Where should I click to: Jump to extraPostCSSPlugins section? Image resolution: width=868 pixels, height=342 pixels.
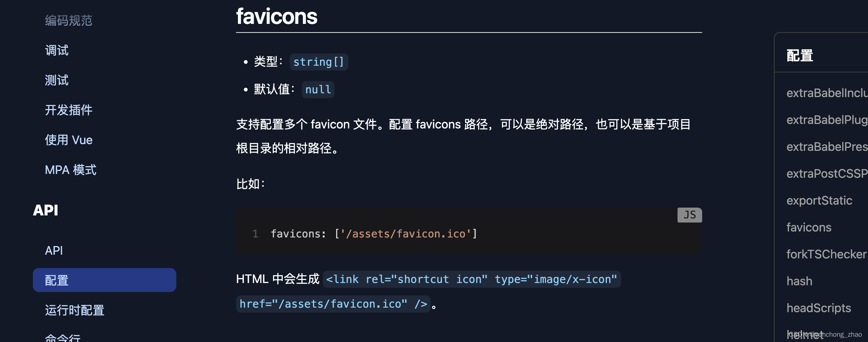pyautogui.click(x=827, y=173)
